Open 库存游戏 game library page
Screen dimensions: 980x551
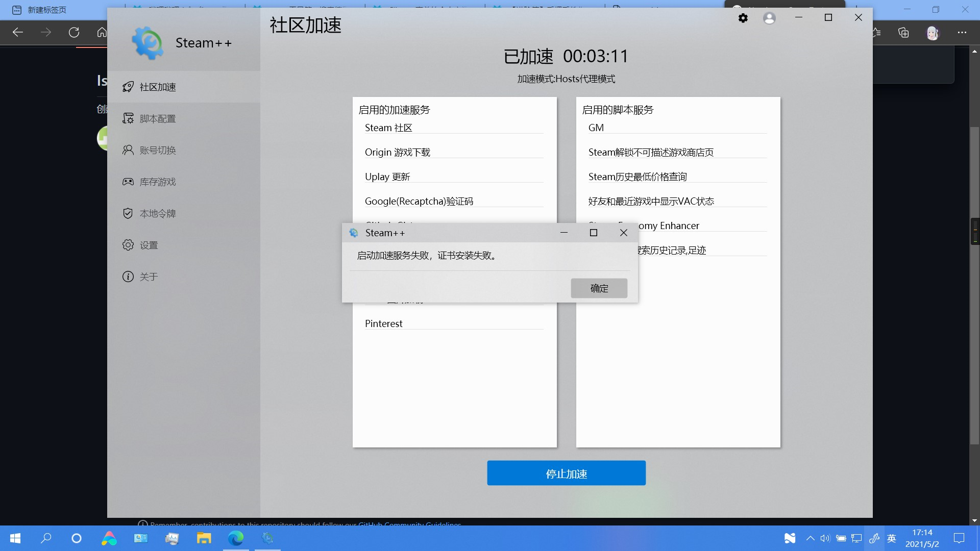point(157,182)
